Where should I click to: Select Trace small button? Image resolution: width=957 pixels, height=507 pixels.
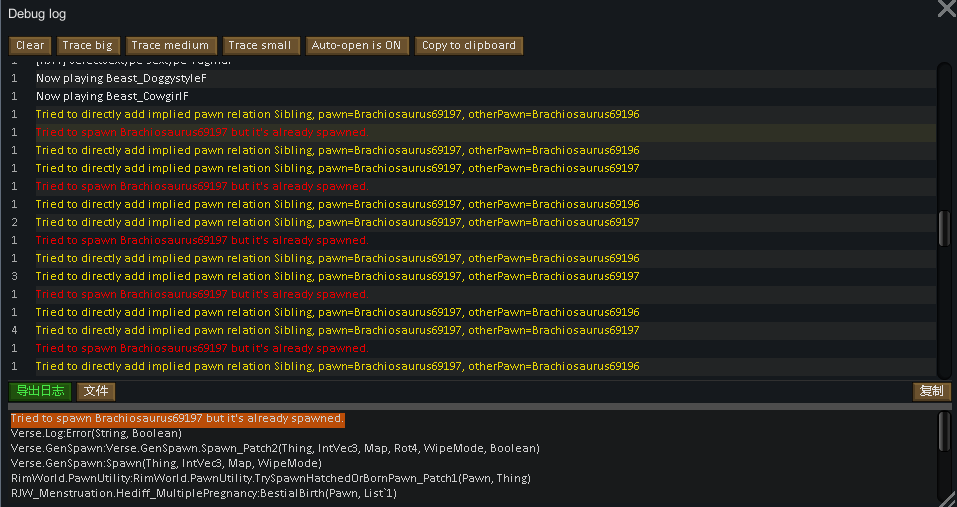click(x=261, y=46)
